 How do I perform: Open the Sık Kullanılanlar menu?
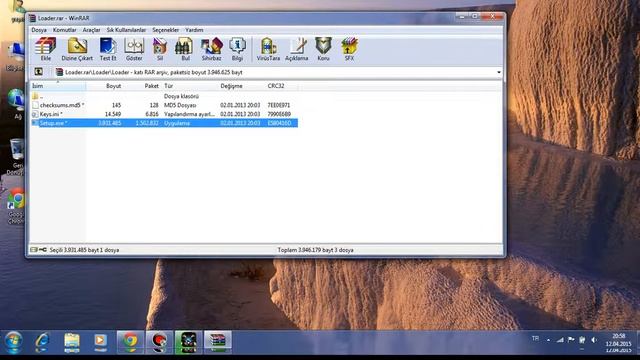(x=126, y=30)
